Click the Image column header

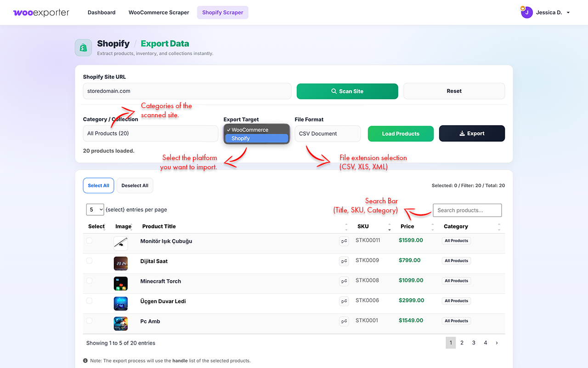[x=124, y=226]
